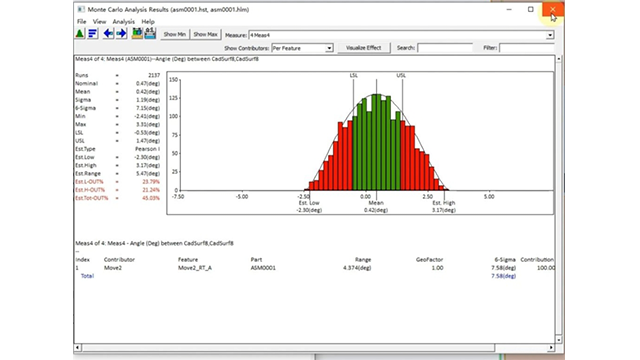Click the window title bar app icon
Screen dimensions: 640x360
click(x=81, y=9)
